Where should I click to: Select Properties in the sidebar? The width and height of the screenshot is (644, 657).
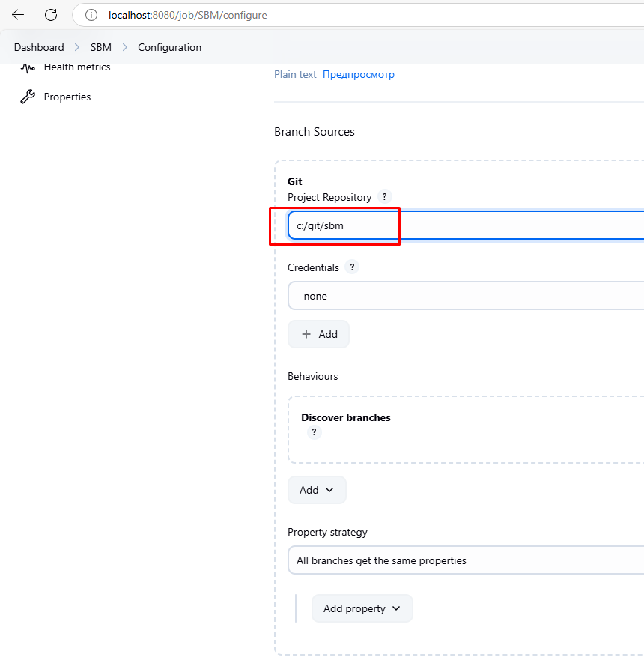[67, 97]
